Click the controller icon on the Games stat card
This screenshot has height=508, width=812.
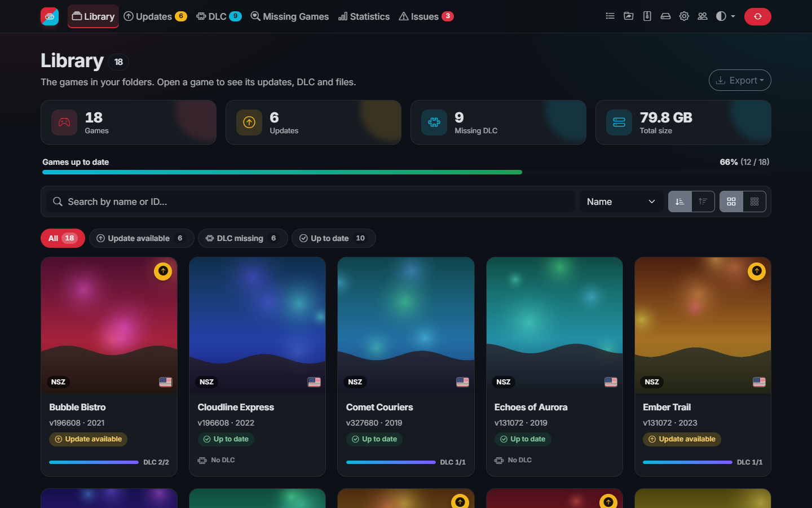click(x=64, y=122)
